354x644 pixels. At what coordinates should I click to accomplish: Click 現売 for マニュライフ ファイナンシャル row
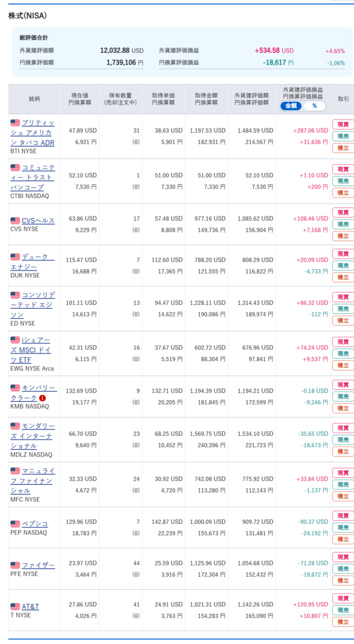[343, 484]
